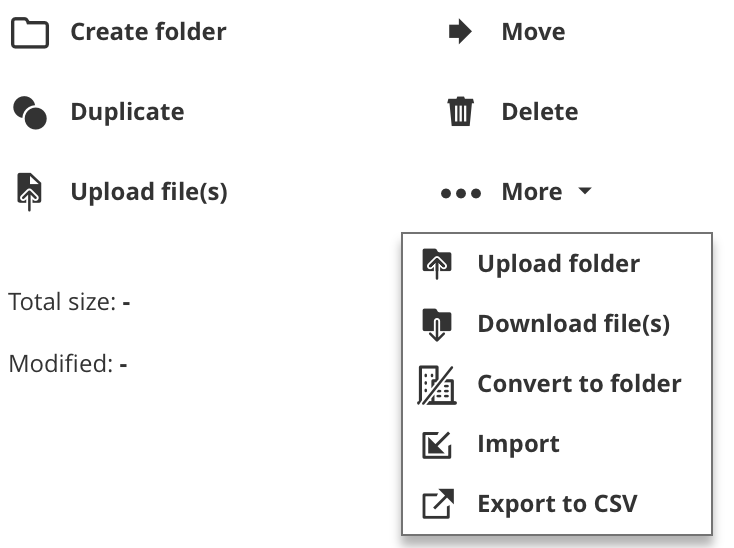
Task: Click the Import arrow icon
Action: (x=437, y=444)
